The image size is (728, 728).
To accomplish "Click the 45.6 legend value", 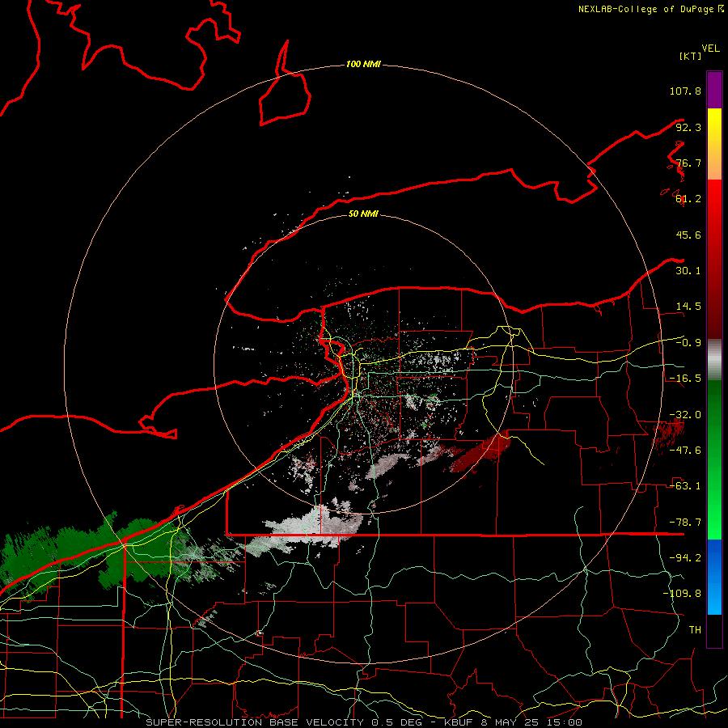I will click(688, 235).
